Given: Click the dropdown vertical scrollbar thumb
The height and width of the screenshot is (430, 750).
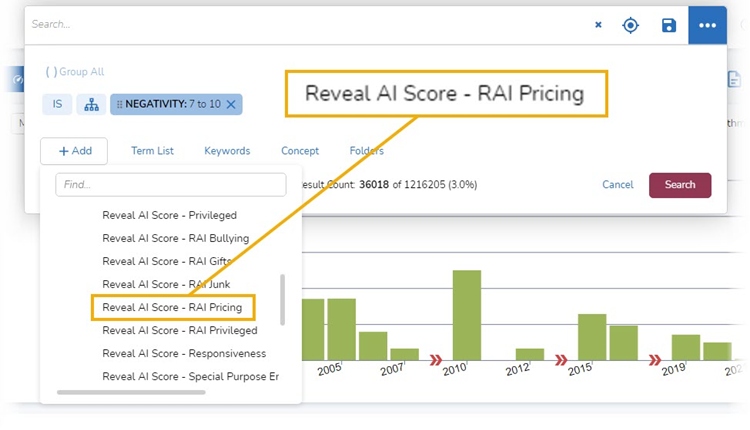Looking at the screenshot, I should (283, 300).
